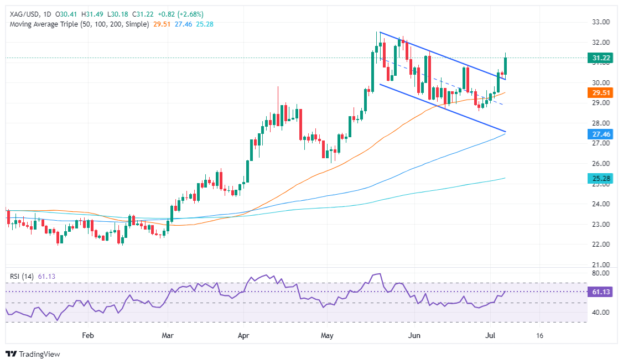Click the 31.22 current price tag
The image size is (623, 364).
click(x=600, y=58)
